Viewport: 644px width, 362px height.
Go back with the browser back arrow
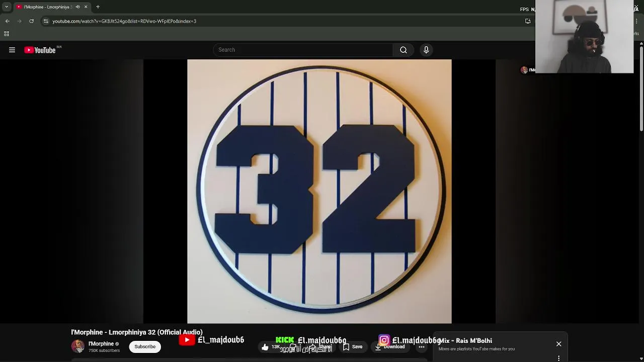8,21
